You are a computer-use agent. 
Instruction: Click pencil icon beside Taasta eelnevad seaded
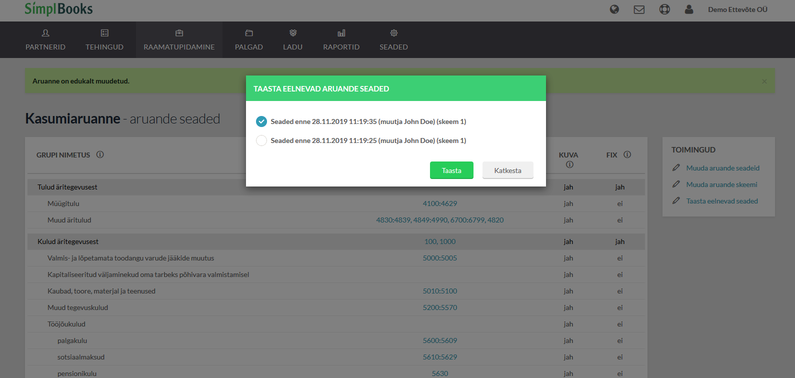click(x=675, y=201)
